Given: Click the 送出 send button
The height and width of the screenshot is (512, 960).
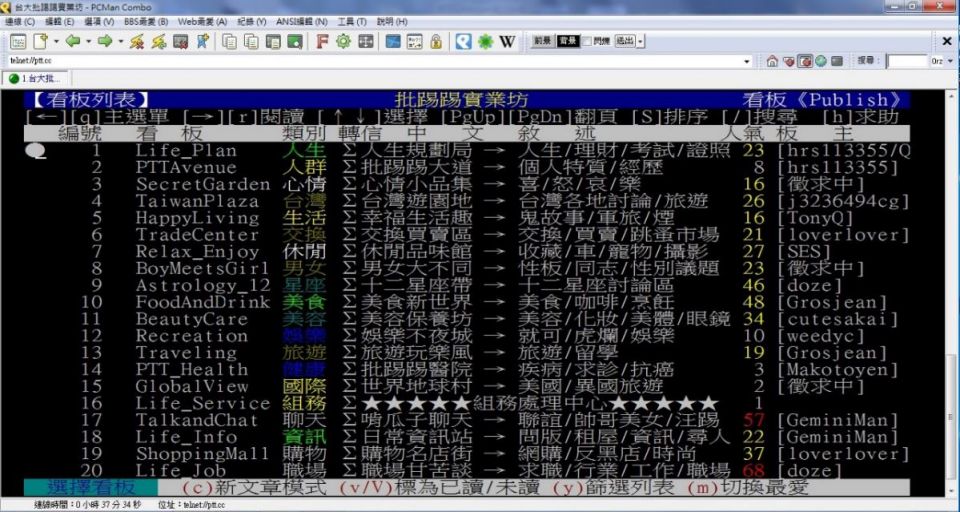Looking at the screenshot, I should (x=624, y=41).
